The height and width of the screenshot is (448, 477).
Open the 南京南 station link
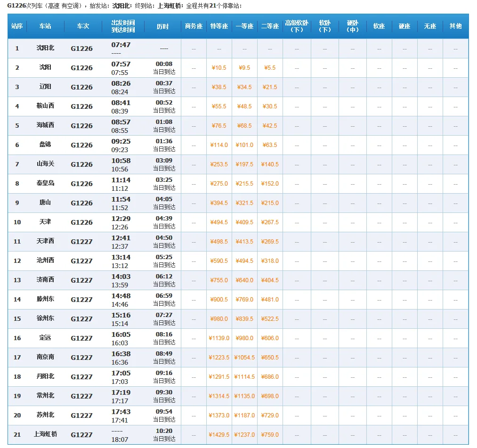[x=46, y=357]
